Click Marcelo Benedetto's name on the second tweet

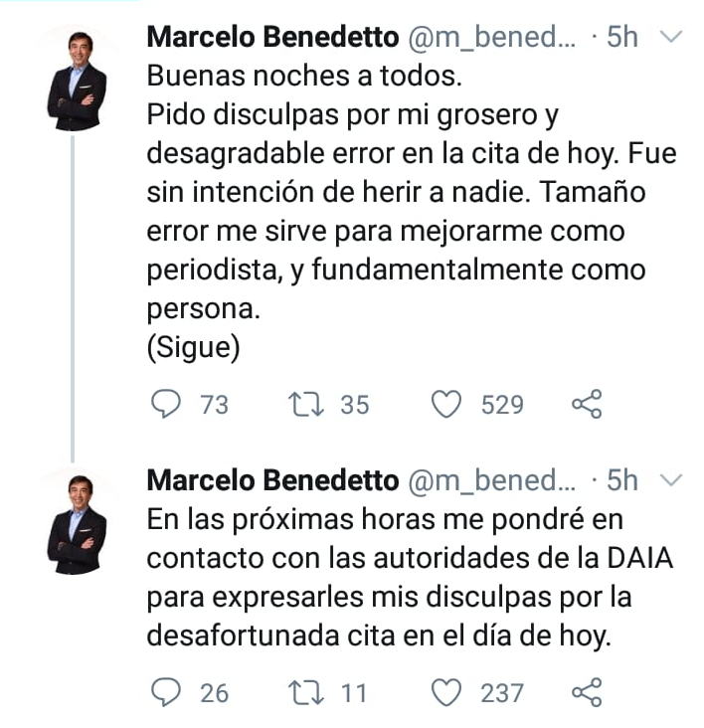[271, 481]
